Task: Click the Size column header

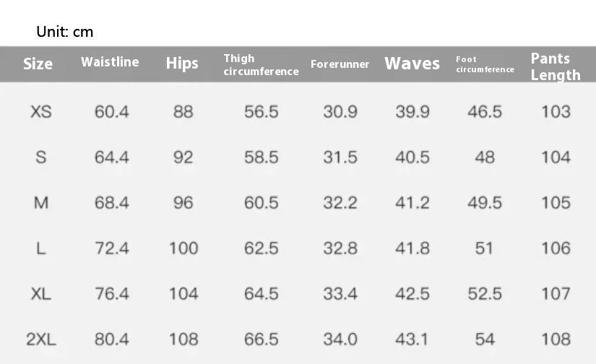Action: click(x=38, y=64)
